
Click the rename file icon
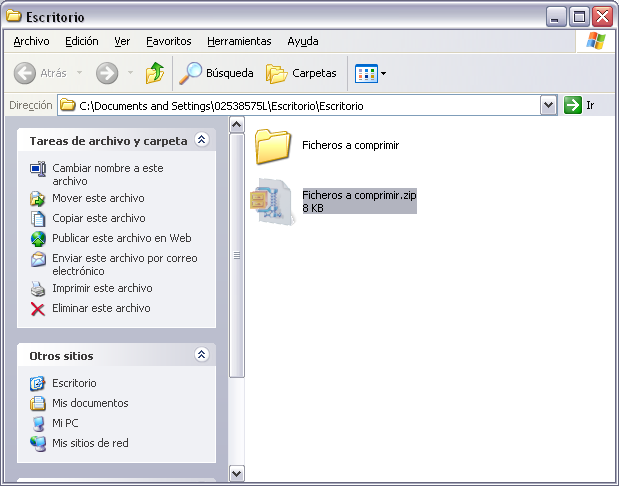tap(38, 169)
